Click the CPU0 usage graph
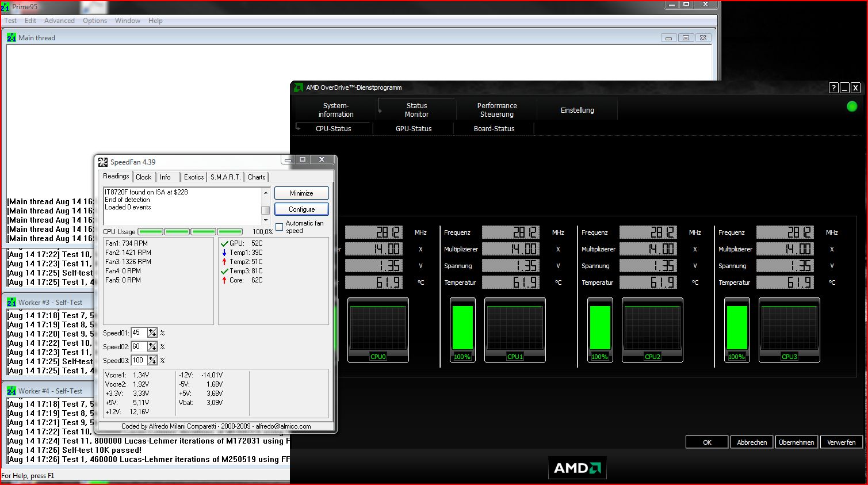868x485 pixels. [378, 330]
